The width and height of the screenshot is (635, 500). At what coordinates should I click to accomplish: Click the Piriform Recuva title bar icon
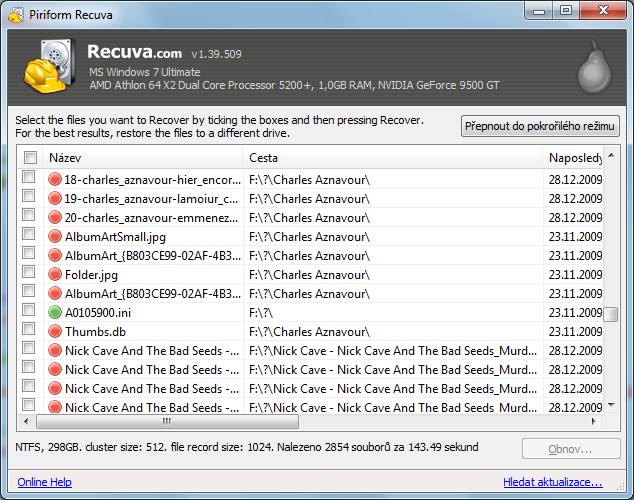(x=16, y=15)
